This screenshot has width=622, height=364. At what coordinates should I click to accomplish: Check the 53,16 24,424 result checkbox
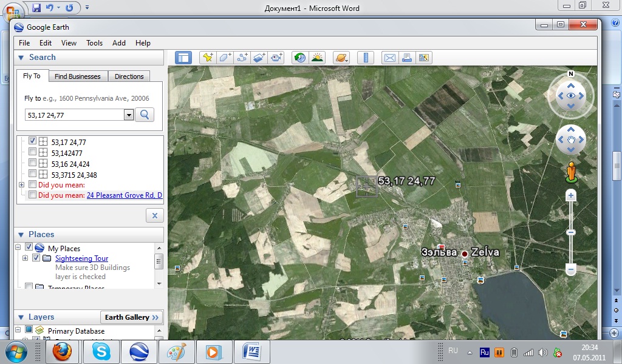pos(33,163)
